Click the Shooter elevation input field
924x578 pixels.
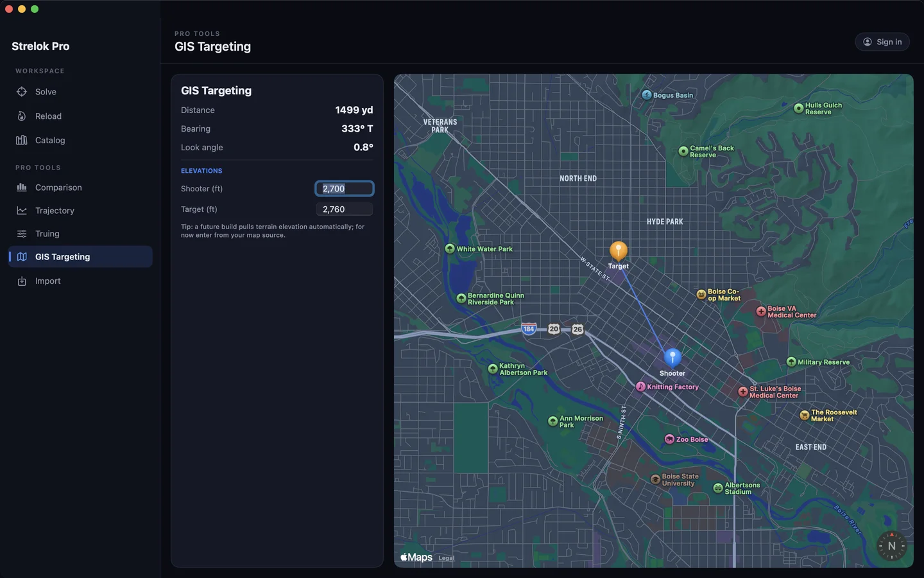click(x=345, y=189)
